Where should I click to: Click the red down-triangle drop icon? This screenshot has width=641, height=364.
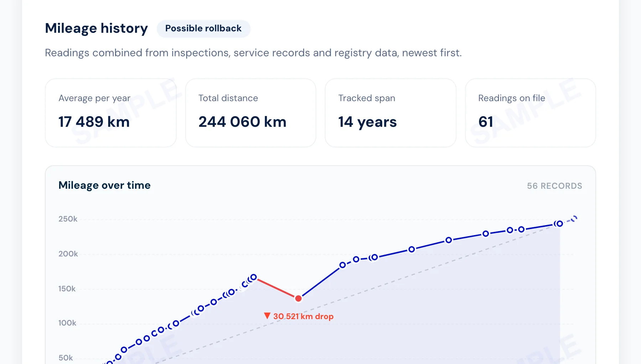point(267,316)
